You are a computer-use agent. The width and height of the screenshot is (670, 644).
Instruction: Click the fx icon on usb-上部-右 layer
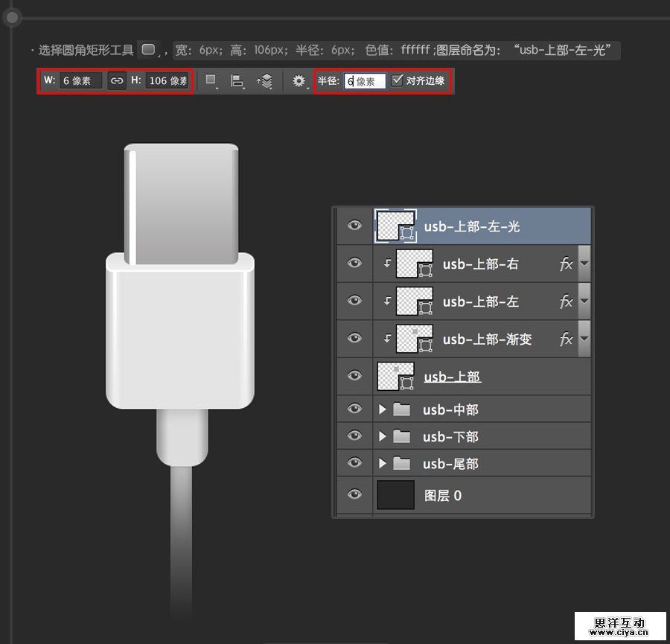coord(567,264)
